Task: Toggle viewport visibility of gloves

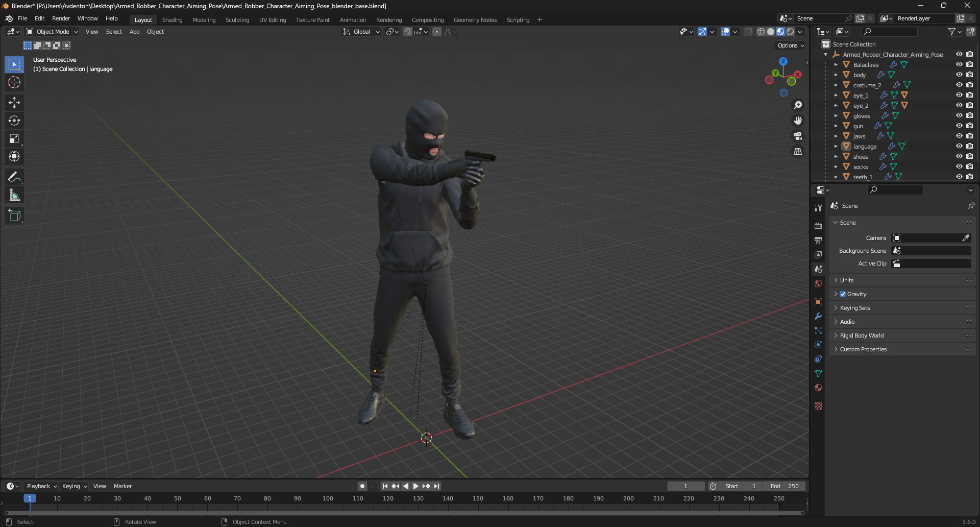Action: pyautogui.click(x=959, y=115)
